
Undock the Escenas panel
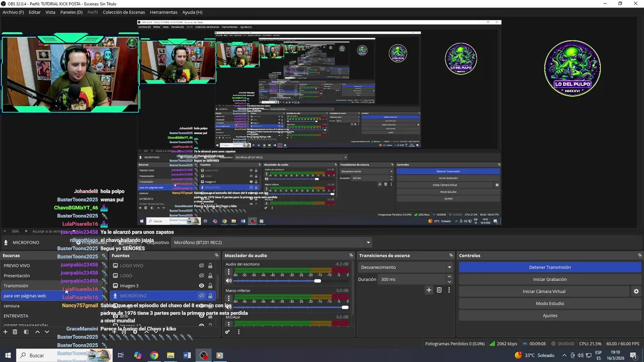104,255
